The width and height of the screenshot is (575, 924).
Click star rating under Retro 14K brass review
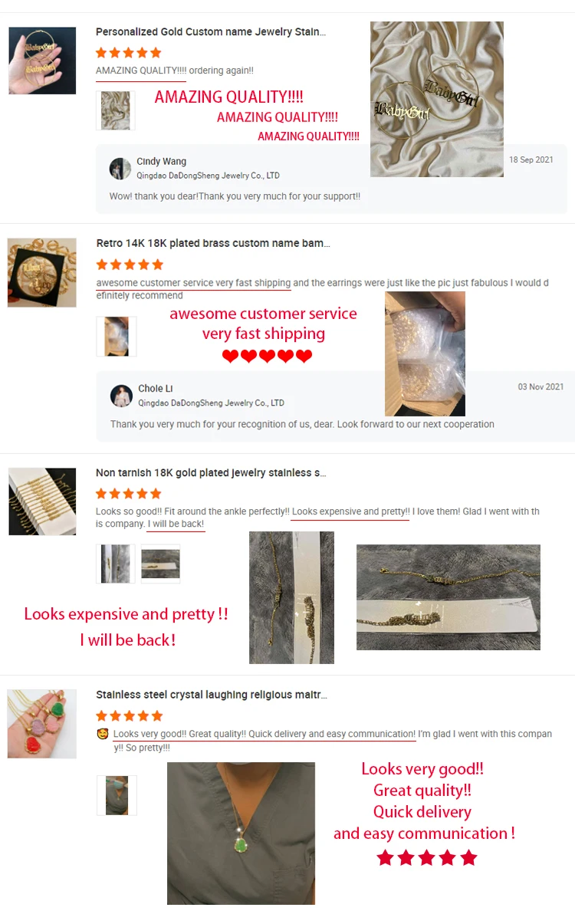130,265
